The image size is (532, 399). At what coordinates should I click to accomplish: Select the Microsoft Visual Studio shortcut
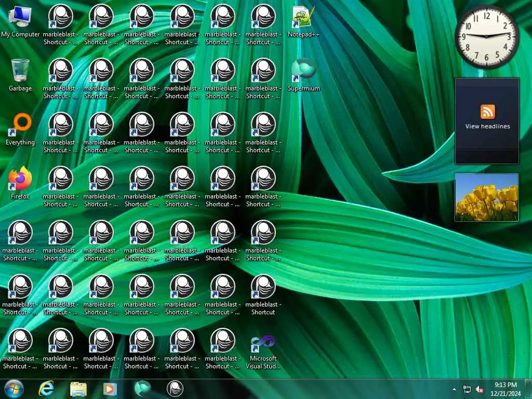coord(263,352)
